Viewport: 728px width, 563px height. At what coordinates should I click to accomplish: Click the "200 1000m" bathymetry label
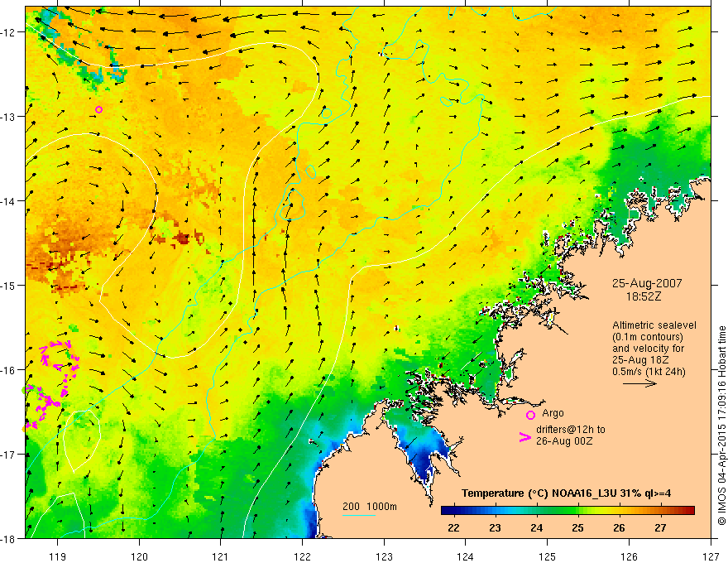(370, 507)
